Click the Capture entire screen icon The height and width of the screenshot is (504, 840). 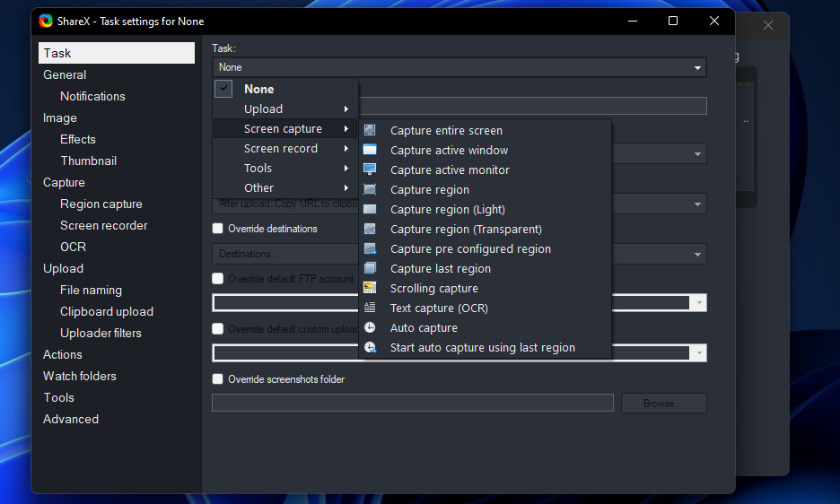[370, 130]
